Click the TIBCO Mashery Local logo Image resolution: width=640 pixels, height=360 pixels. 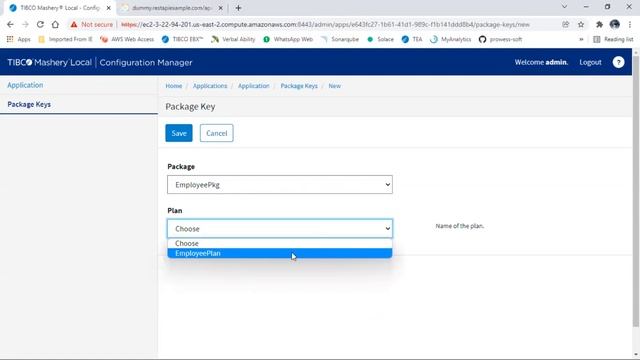pos(49,62)
